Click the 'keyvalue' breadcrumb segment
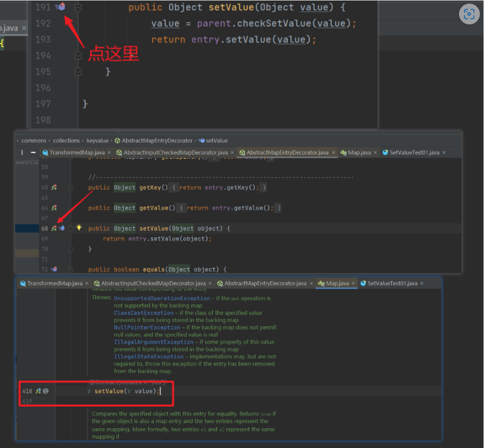This screenshot has height=448, width=484. tap(98, 141)
